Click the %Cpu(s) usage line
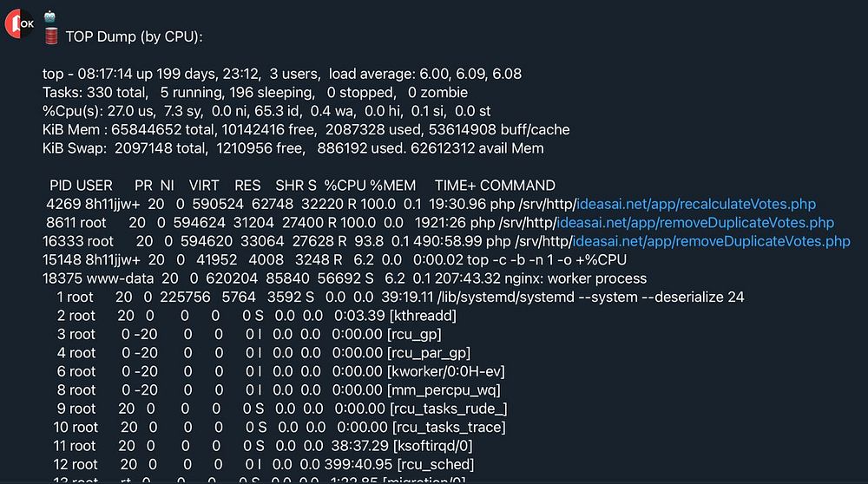The width and height of the screenshot is (868, 484). pos(266,111)
